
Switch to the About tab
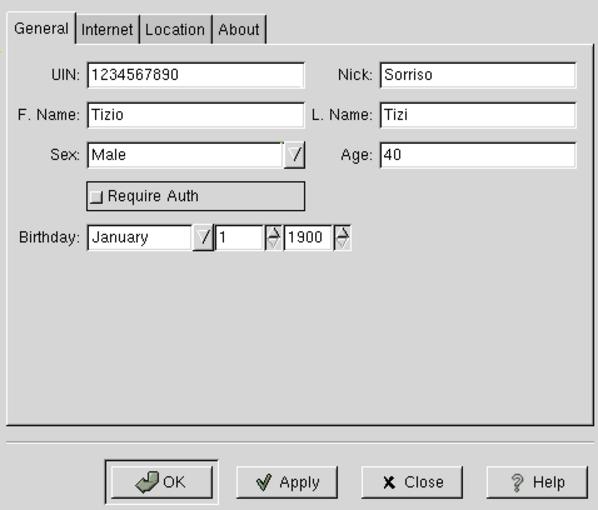tap(239, 29)
